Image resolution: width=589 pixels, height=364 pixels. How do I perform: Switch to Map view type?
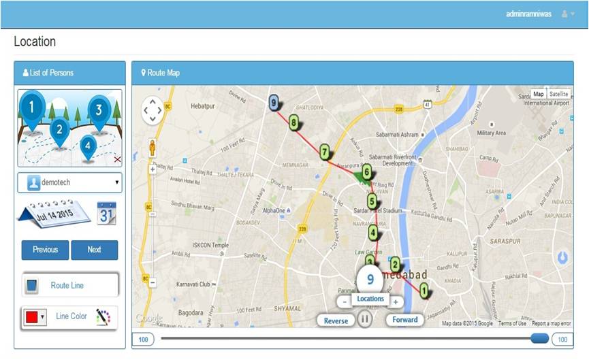tap(539, 94)
